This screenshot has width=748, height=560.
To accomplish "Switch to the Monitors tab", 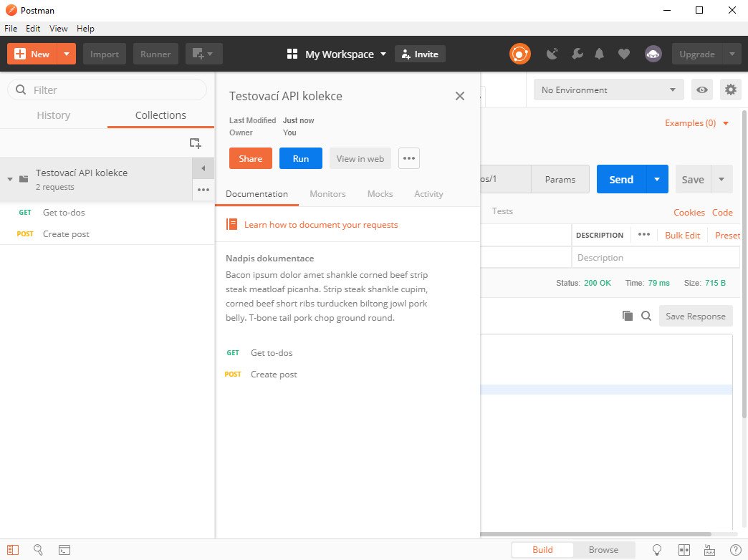I will click(x=327, y=193).
